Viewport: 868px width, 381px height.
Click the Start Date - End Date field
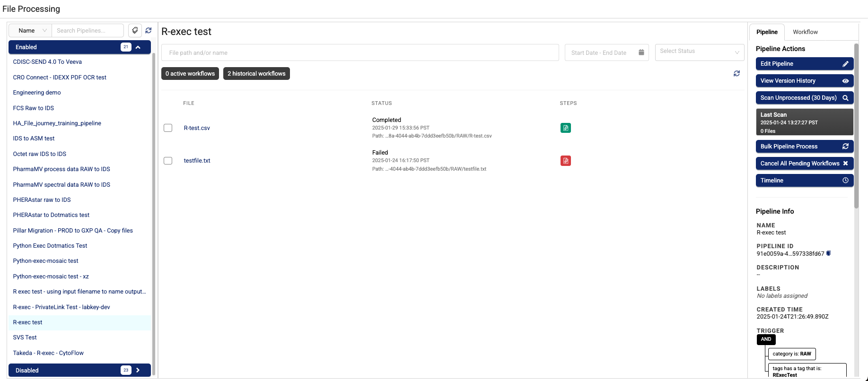(606, 52)
